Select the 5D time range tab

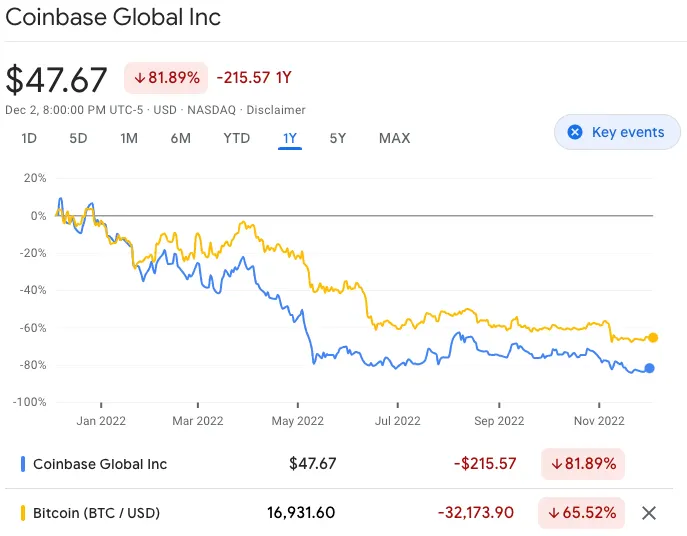(78, 138)
